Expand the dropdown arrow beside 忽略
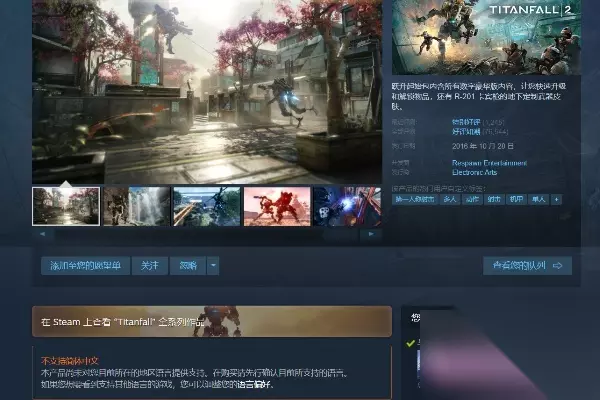600x400 pixels. (213, 266)
